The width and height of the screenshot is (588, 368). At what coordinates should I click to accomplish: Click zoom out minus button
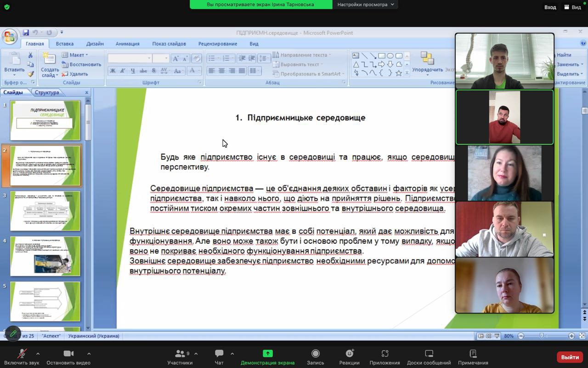[x=521, y=336]
